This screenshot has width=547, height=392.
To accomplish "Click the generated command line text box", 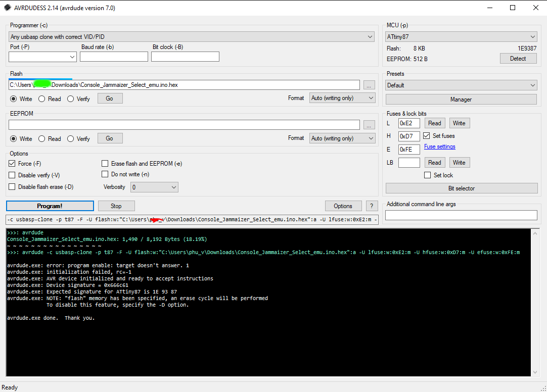I will click(x=192, y=220).
